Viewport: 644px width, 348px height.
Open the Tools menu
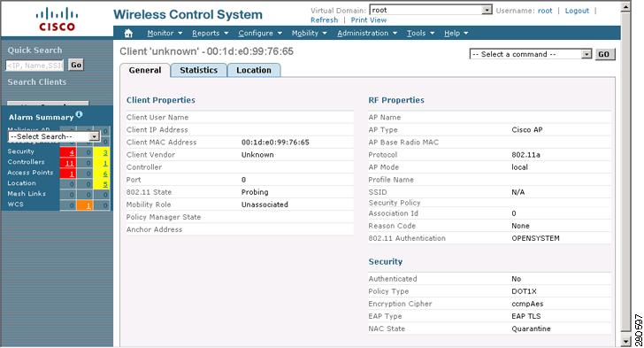420,34
